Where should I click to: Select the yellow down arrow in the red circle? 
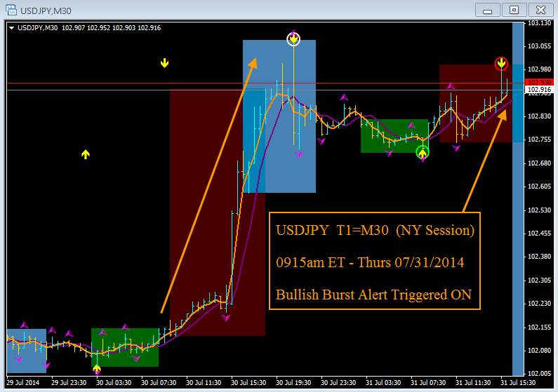click(x=501, y=64)
